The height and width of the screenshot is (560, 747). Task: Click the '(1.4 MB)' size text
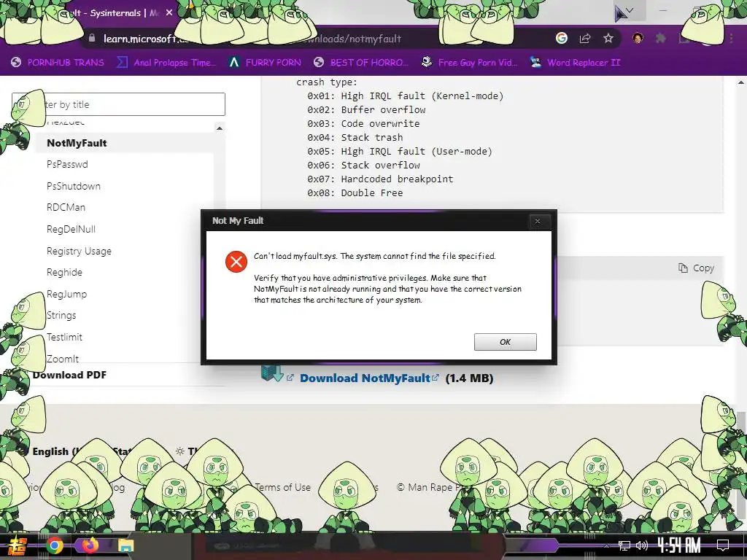coord(469,378)
